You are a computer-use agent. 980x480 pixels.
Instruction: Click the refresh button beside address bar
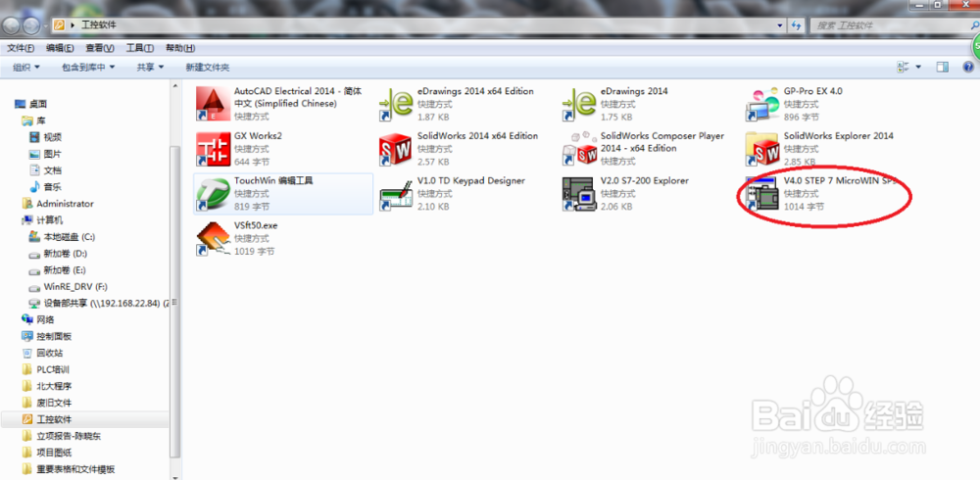[796, 25]
